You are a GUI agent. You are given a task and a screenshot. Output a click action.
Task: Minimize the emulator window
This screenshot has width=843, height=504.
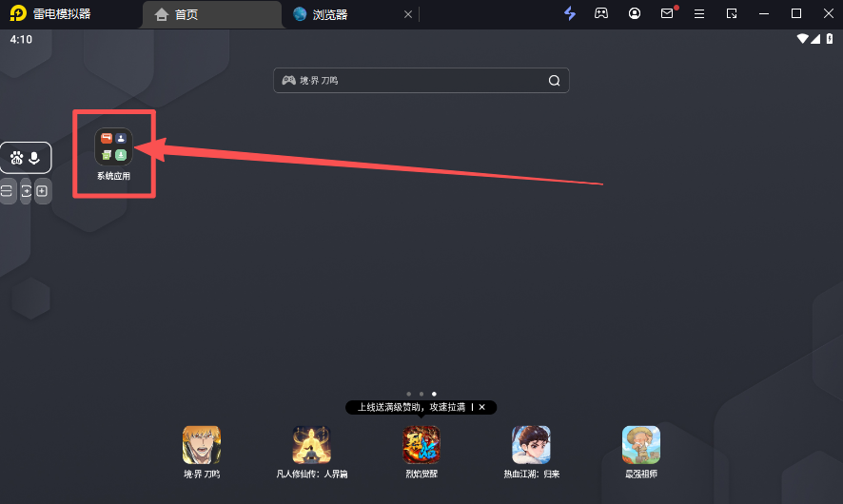pos(764,14)
